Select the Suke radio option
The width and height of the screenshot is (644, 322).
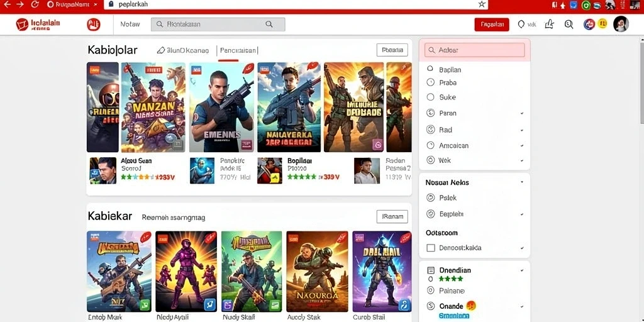coord(430,97)
